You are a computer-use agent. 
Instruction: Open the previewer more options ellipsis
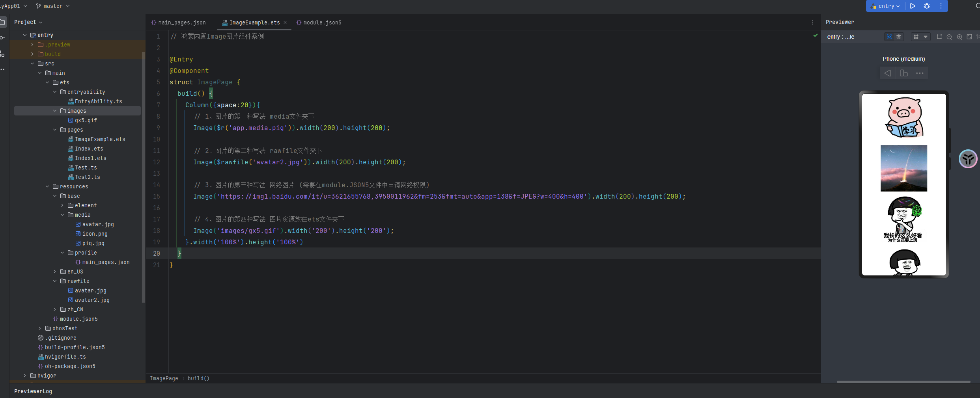920,73
